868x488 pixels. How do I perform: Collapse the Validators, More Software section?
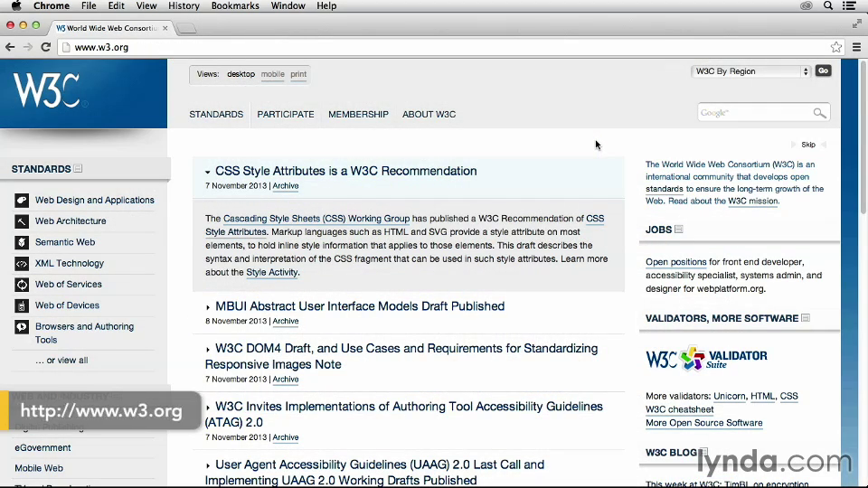point(806,318)
